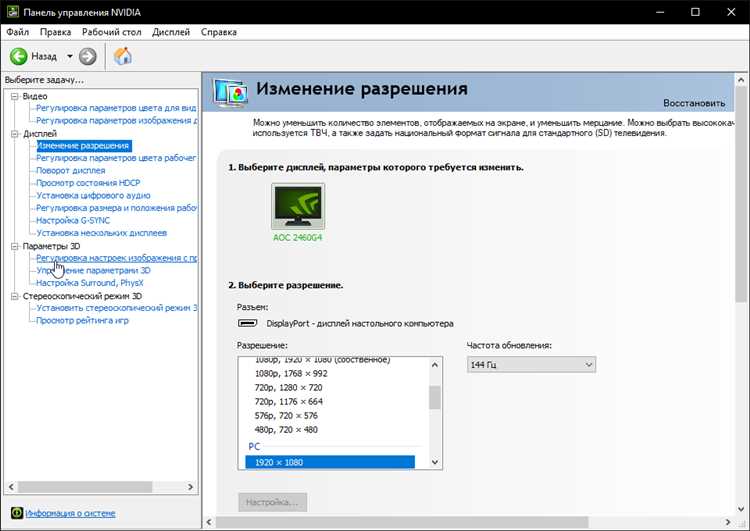Select PC resolution 1920 × 1080
Screen dimensions: 750x531
[330, 462]
